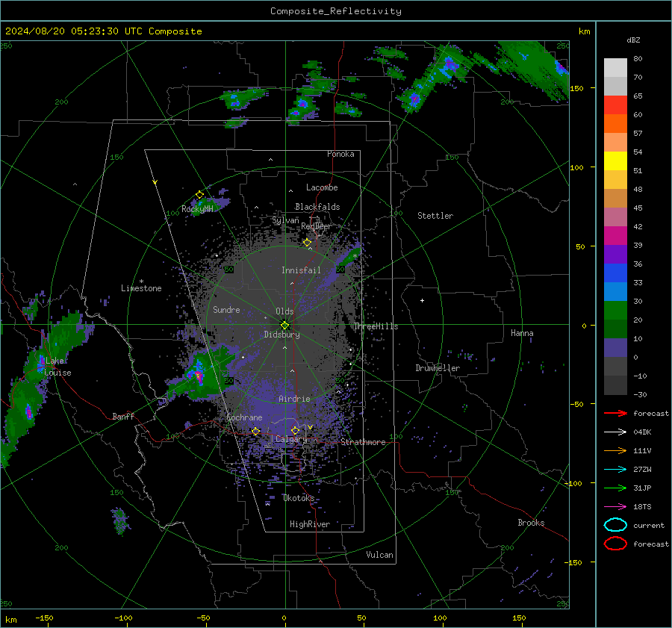Select the slate purple 10 dBZ swatch

click(615, 347)
